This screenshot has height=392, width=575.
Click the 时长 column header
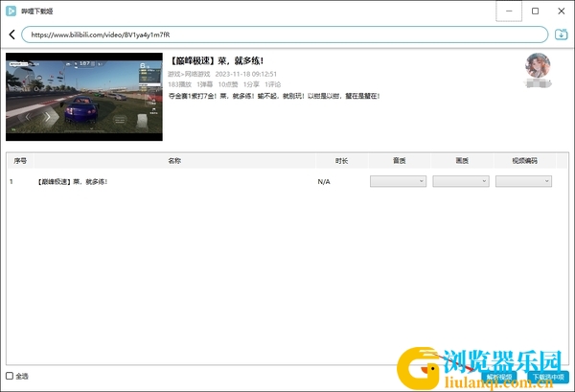(341, 161)
